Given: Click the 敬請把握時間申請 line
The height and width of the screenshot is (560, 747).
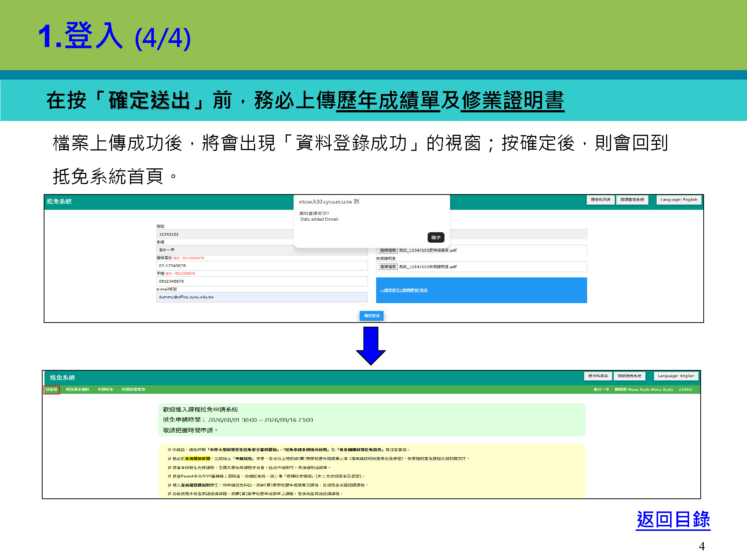Looking at the screenshot, I should tap(190, 430).
